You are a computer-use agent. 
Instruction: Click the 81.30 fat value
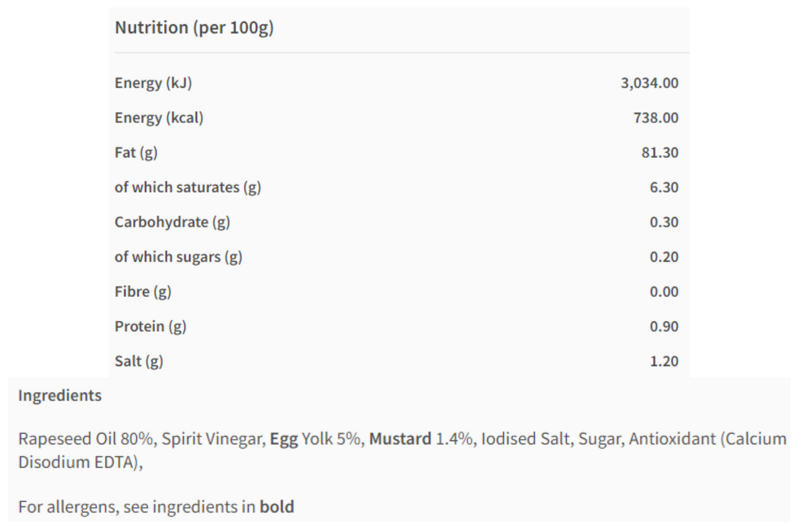[x=660, y=153]
